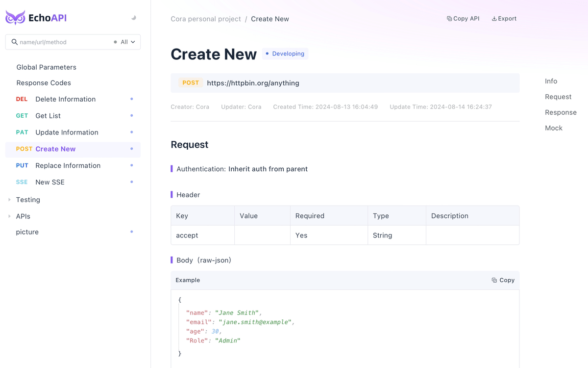Select the Replace Information endpoint

pos(73,166)
